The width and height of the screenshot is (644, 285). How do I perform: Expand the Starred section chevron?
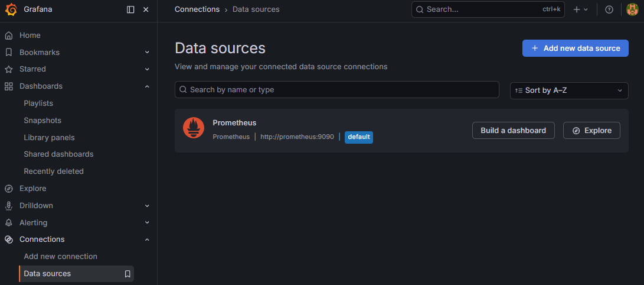[x=147, y=69]
